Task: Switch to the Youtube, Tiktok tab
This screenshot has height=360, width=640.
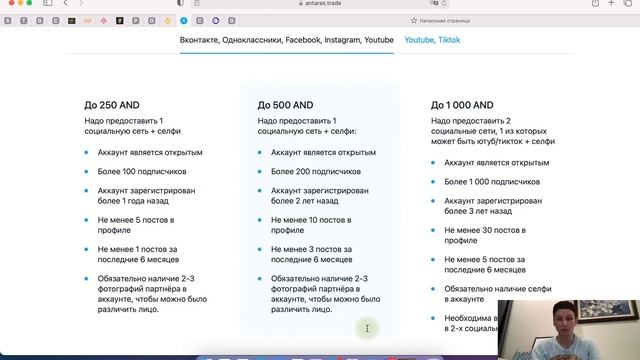Action: [x=432, y=40]
